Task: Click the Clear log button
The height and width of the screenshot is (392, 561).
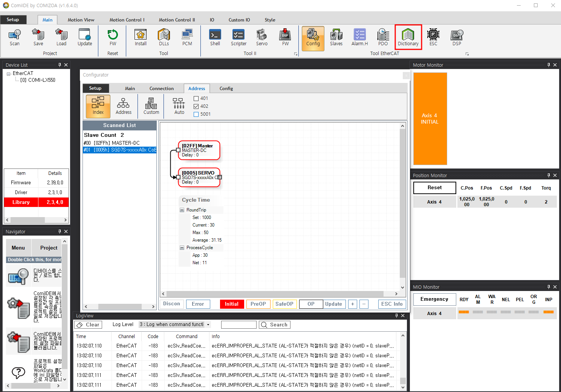Action: pyautogui.click(x=89, y=325)
